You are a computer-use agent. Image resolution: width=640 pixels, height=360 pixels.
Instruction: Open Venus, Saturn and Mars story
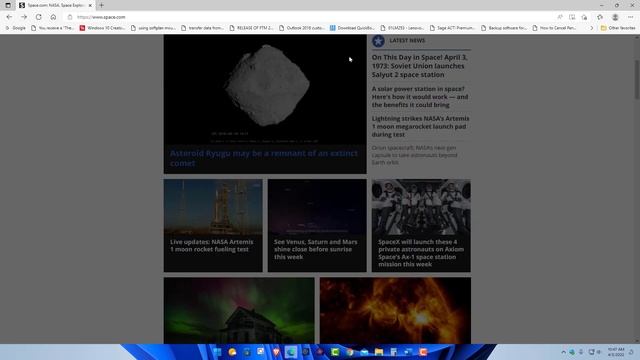click(316, 249)
